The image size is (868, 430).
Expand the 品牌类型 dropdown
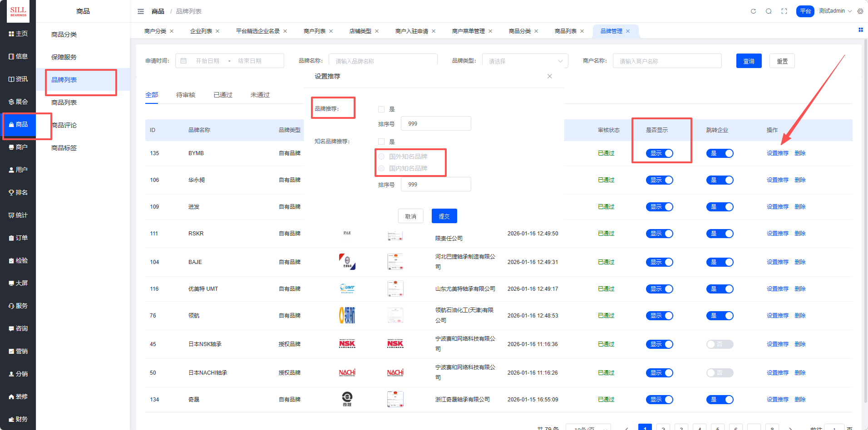tap(524, 61)
